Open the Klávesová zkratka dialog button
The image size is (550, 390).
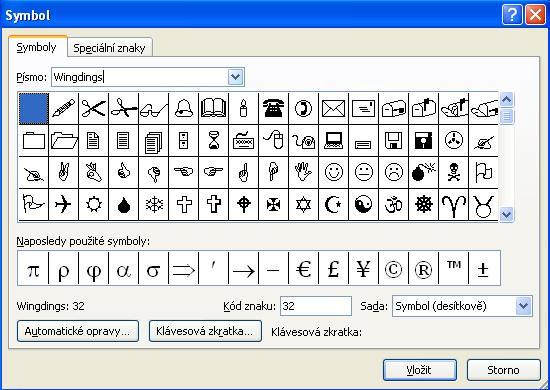[205, 331]
